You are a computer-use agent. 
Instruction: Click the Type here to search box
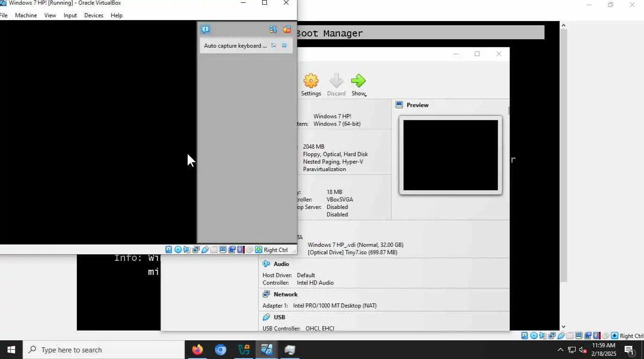click(x=104, y=350)
